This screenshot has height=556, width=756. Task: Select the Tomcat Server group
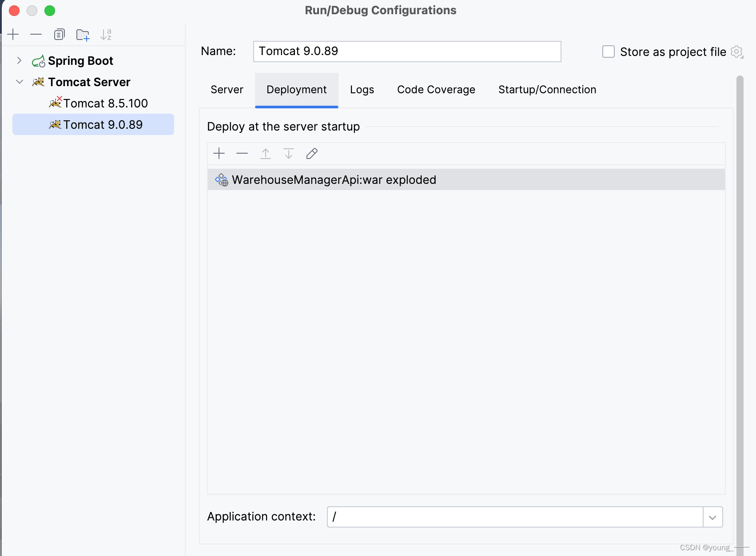tap(93, 82)
